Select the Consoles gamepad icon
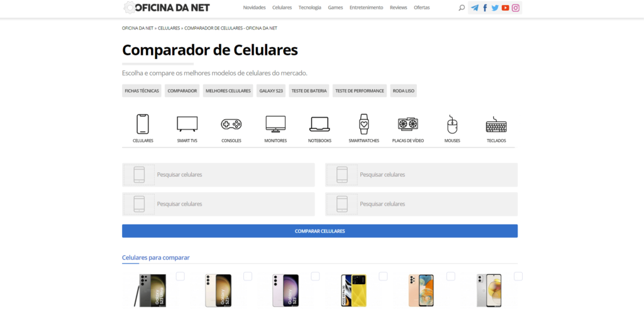This screenshot has height=315, width=644. tap(231, 123)
